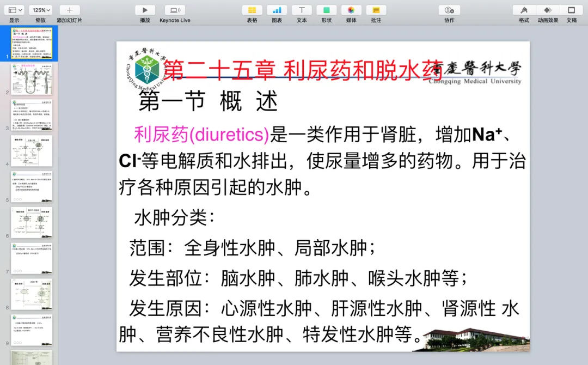Expand the 125% zoom level dropdown
588x365 pixels.
(40, 10)
